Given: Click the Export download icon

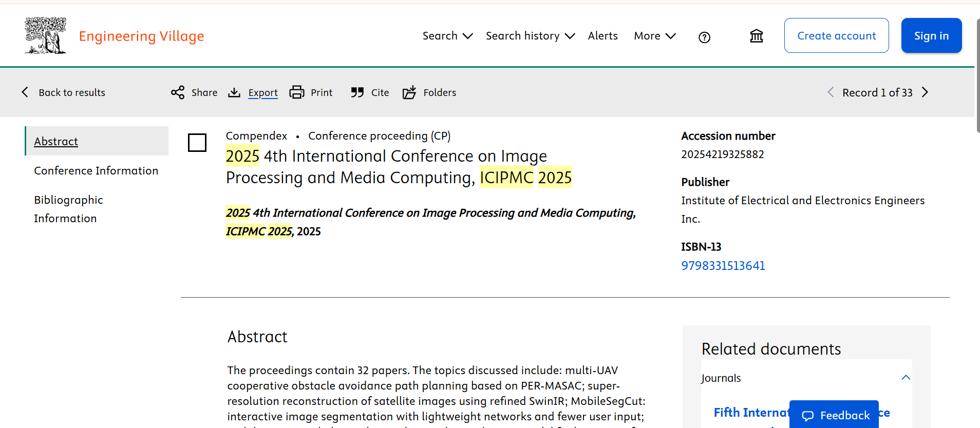Looking at the screenshot, I should coord(234,92).
